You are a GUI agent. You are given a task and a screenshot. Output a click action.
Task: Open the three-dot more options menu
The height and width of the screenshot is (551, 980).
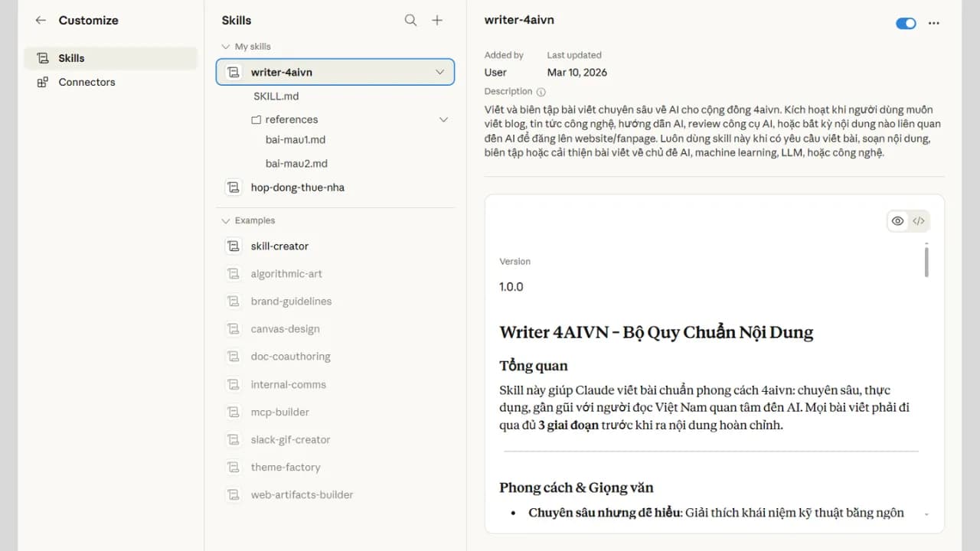[933, 23]
